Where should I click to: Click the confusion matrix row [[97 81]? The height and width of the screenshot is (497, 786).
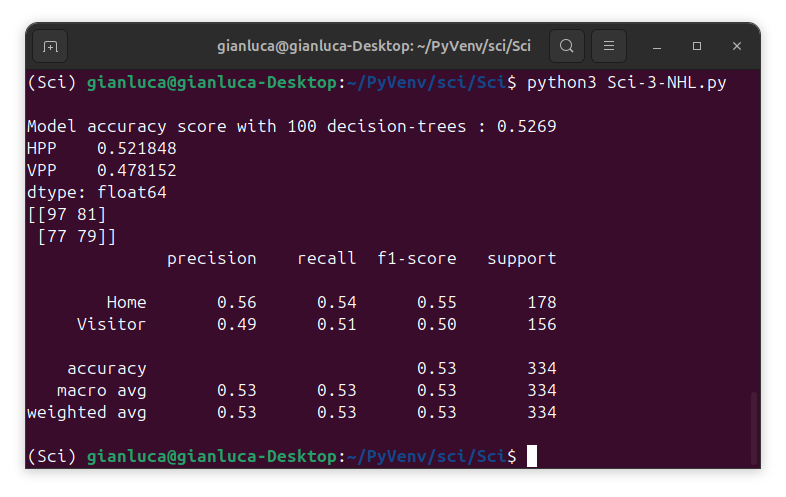click(66, 214)
